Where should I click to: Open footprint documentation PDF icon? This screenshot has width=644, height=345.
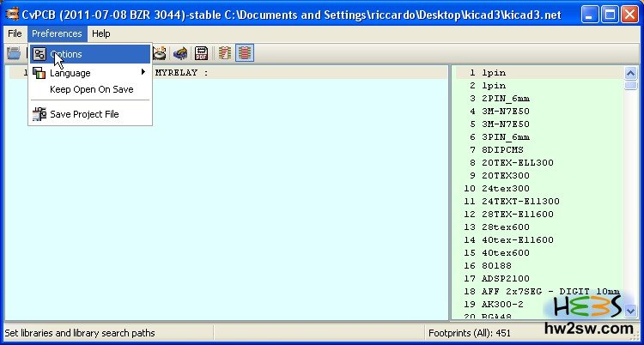(x=201, y=53)
